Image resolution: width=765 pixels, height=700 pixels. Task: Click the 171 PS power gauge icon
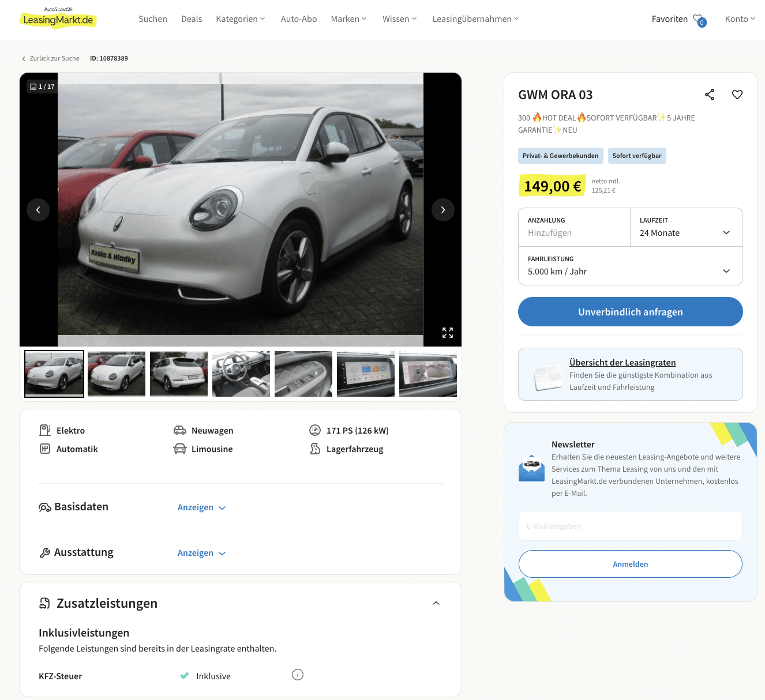click(x=315, y=430)
